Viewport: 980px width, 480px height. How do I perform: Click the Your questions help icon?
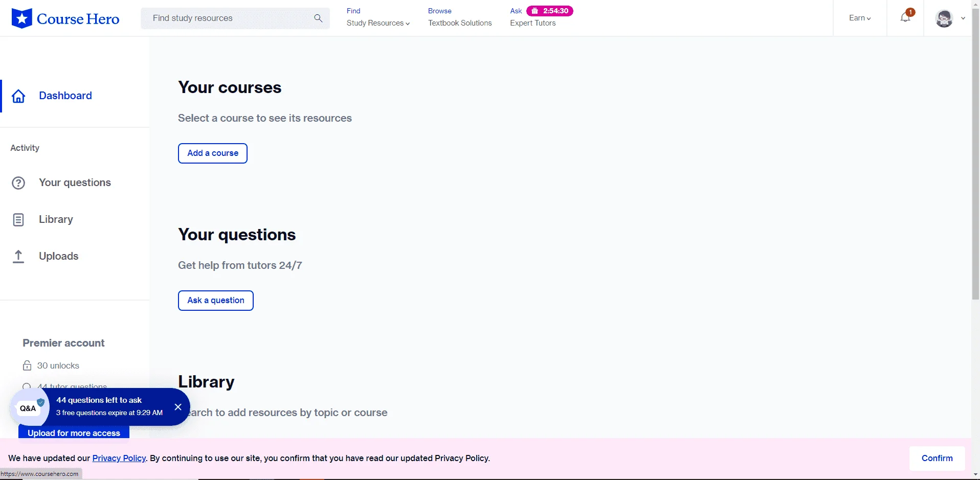(18, 183)
